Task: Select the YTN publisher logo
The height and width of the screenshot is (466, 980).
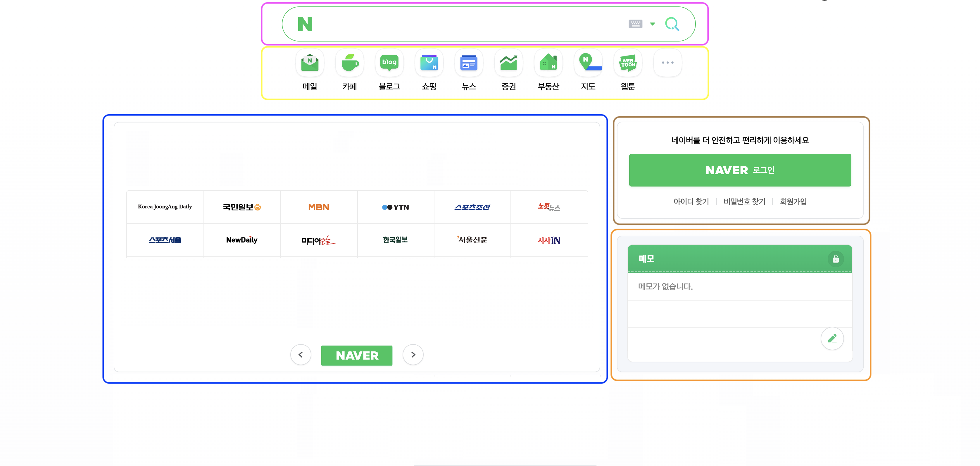Action: click(x=396, y=207)
